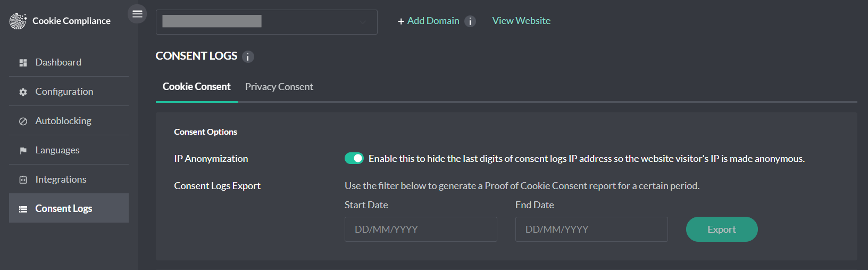Click the Dashboard grid icon
Viewport: 868px width, 270px height.
click(x=23, y=63)
